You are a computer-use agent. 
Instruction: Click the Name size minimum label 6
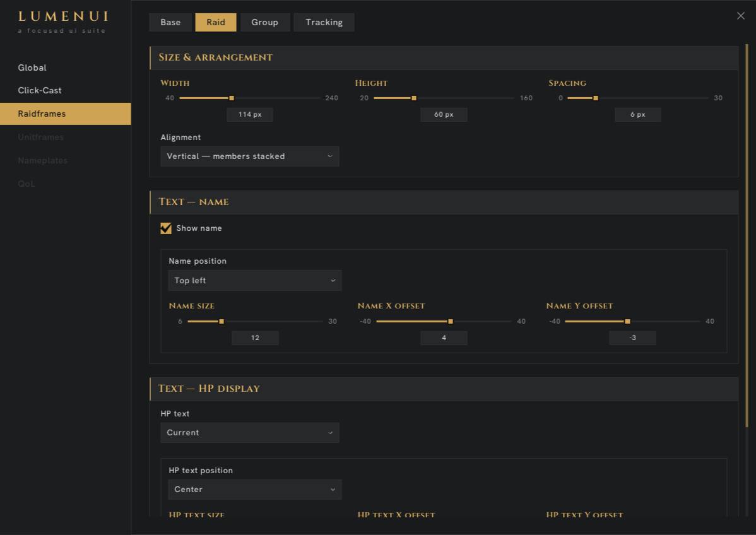(x=180, y=321)
